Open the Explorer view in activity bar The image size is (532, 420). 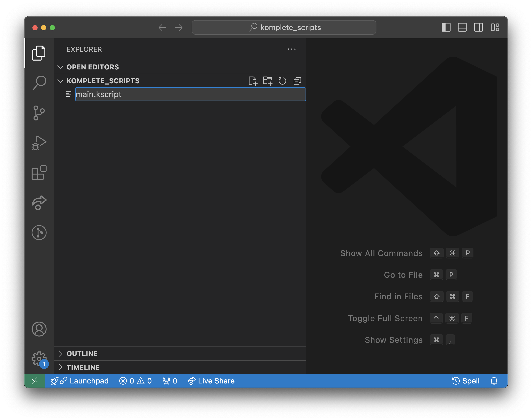(39, 53)
